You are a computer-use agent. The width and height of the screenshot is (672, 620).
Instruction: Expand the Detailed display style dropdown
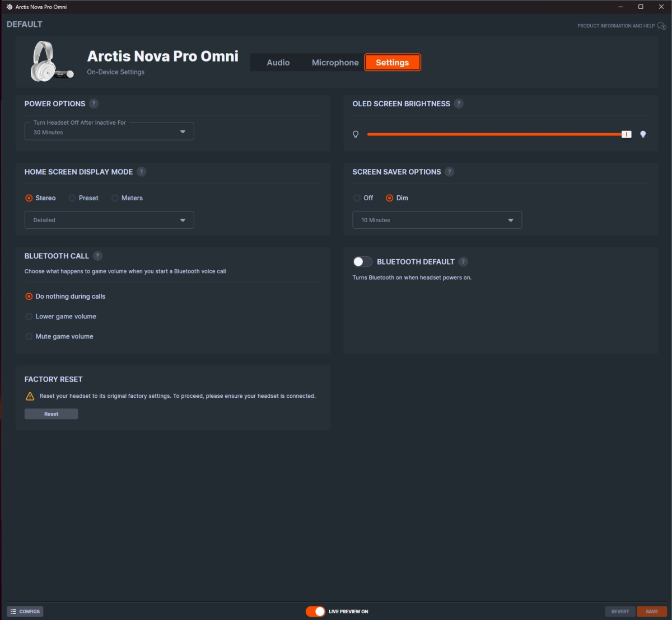click(109, 220)
